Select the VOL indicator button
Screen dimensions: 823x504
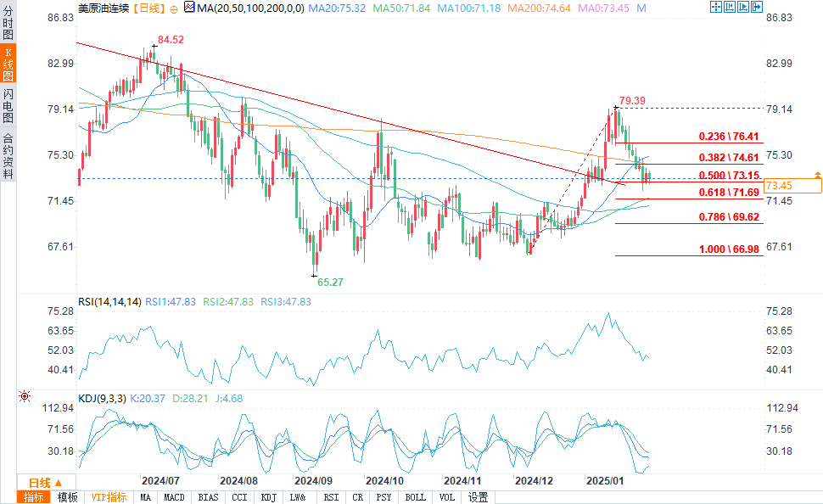tap(446, 497)
